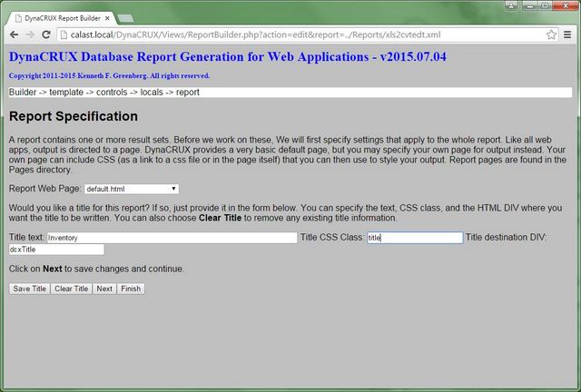Click the Title text field with Inventory
The width and height of the screenshot is (581, 392).
172,238
